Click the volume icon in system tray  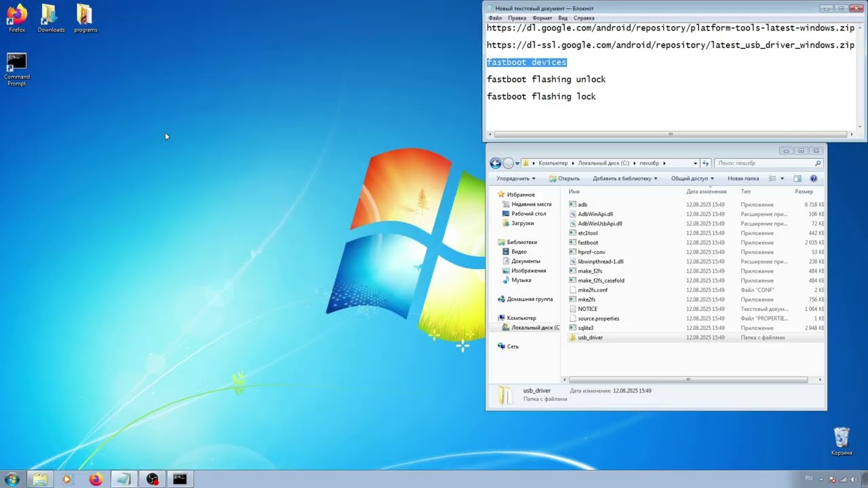(852, 479)
